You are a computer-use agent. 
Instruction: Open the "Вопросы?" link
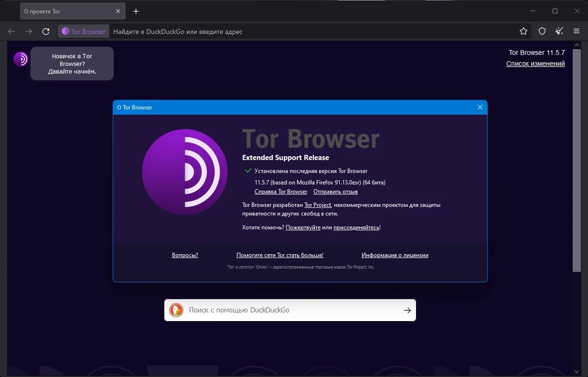(185, 255)
